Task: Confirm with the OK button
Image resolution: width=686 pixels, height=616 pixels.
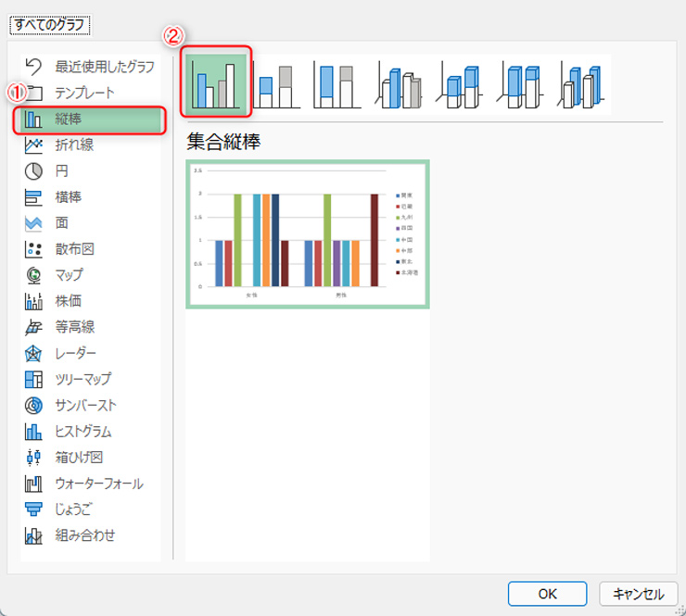Action: [547, 594]
